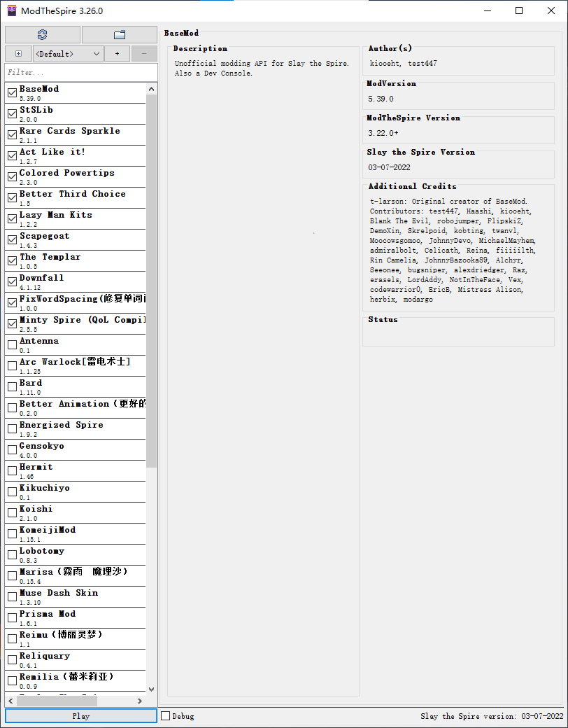Select the Lobotomy mod name text
568x728 pixels.
pos(42,551)
